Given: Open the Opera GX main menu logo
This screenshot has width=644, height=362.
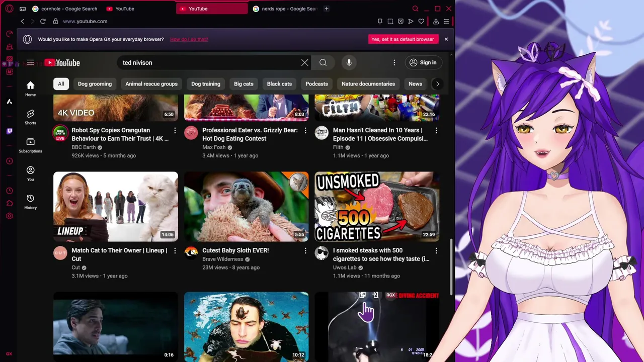Looking at the screenshot, I should point(9,9).
